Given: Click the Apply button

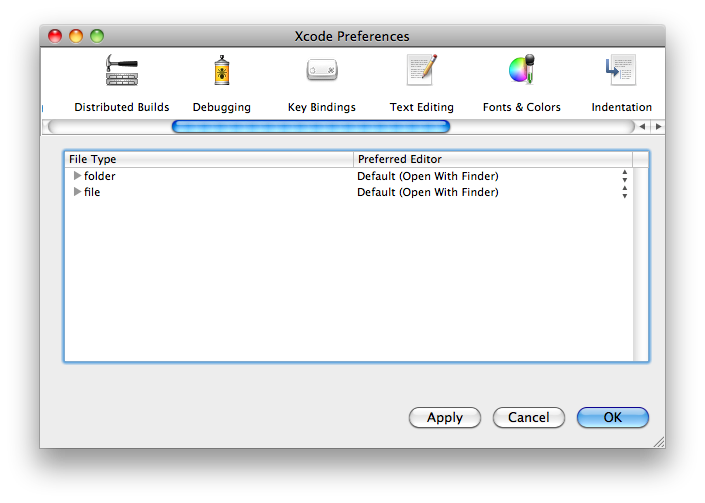Looking at the screenshot, I should tap(445, 418).
